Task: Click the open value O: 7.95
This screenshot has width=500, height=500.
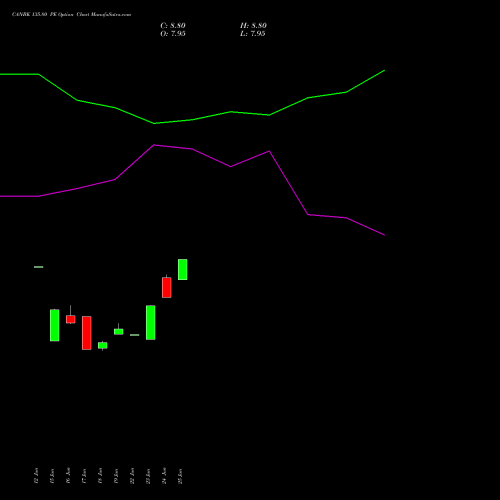Action: (173, 34)
